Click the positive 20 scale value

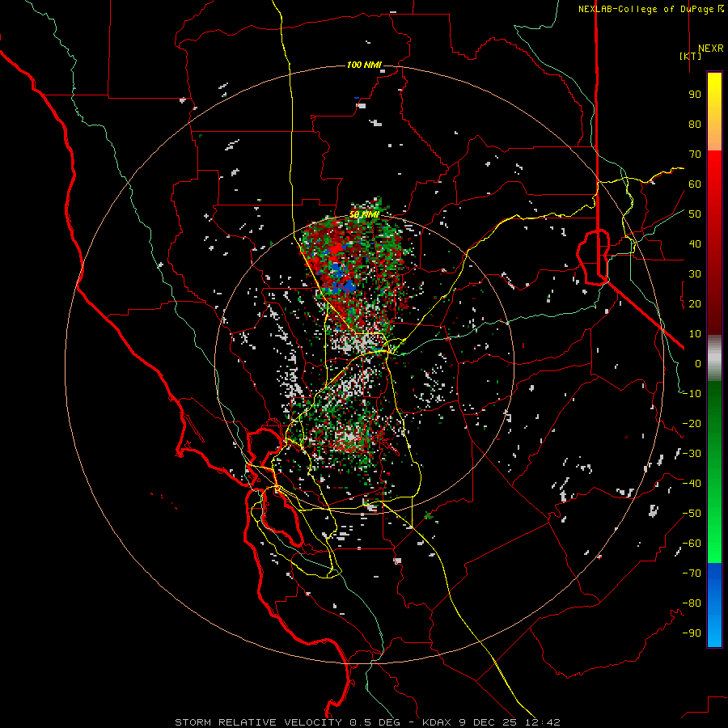(x=695, y=304)
